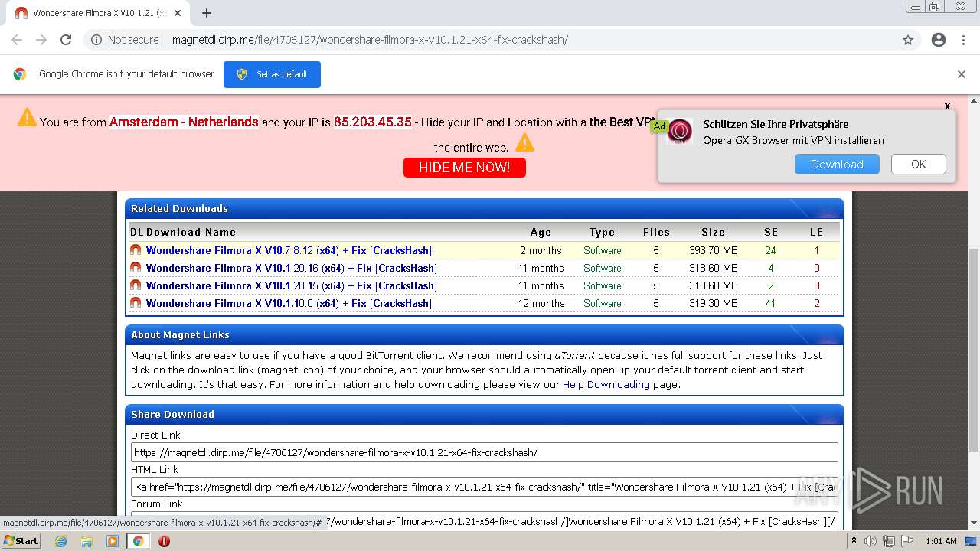Click the address bar URL

[x=370, y=40]
